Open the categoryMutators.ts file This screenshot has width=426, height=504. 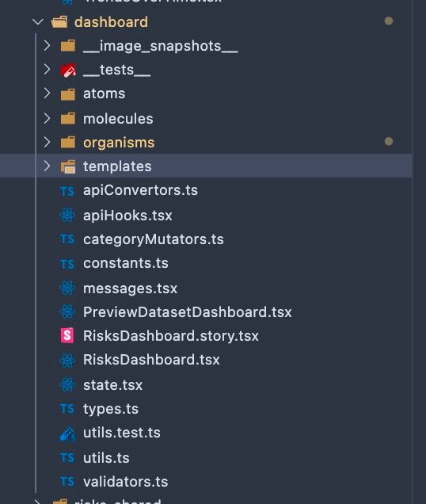click(x=154, y=239)
